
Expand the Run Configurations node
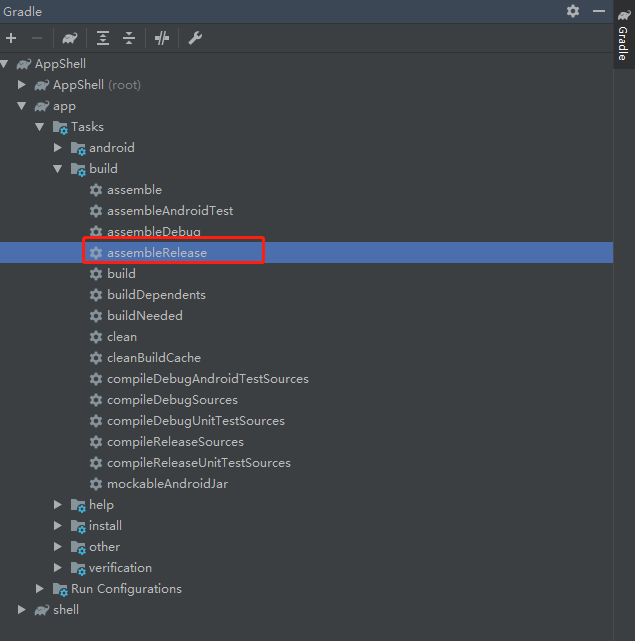40,589
